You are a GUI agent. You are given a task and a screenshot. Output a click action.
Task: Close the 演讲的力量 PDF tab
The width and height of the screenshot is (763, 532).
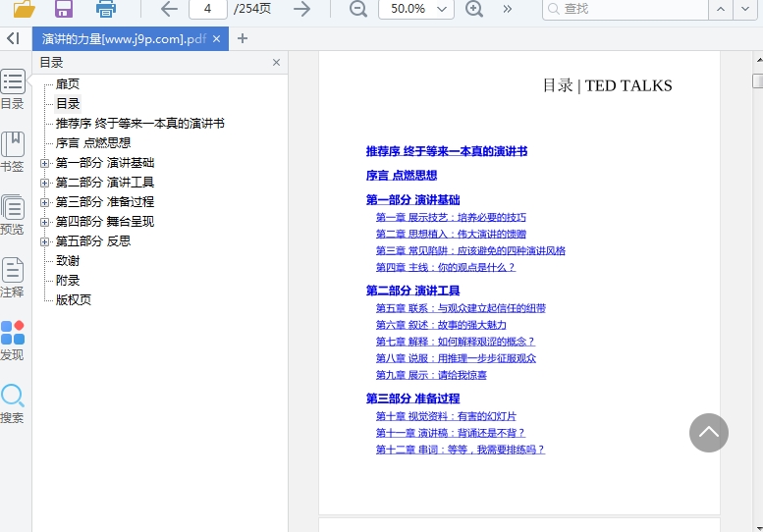pos(217,39)
